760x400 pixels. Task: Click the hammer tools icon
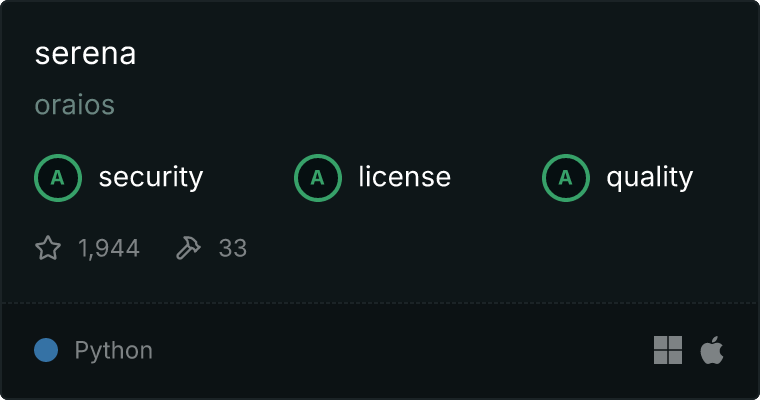click(188, 248)
